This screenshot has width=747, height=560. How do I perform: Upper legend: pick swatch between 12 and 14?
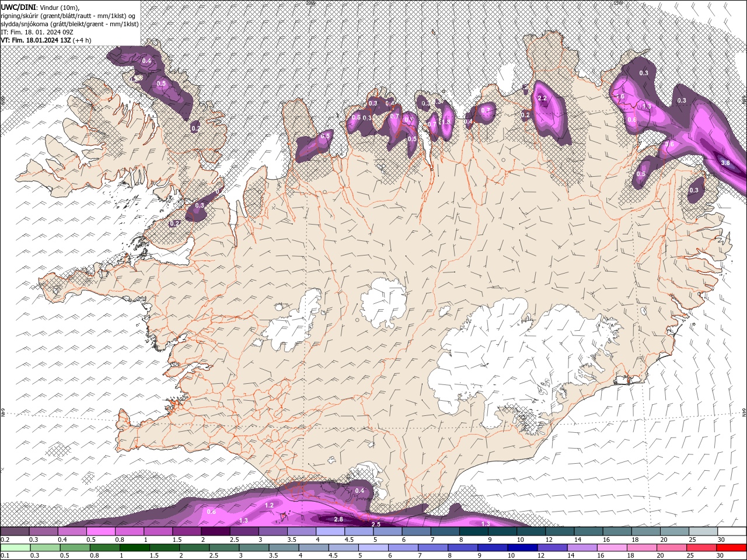pos(560,531)
